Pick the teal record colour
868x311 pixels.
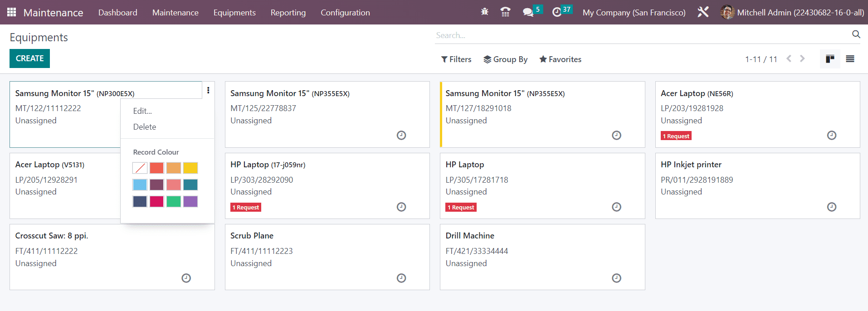click(190, 185)
